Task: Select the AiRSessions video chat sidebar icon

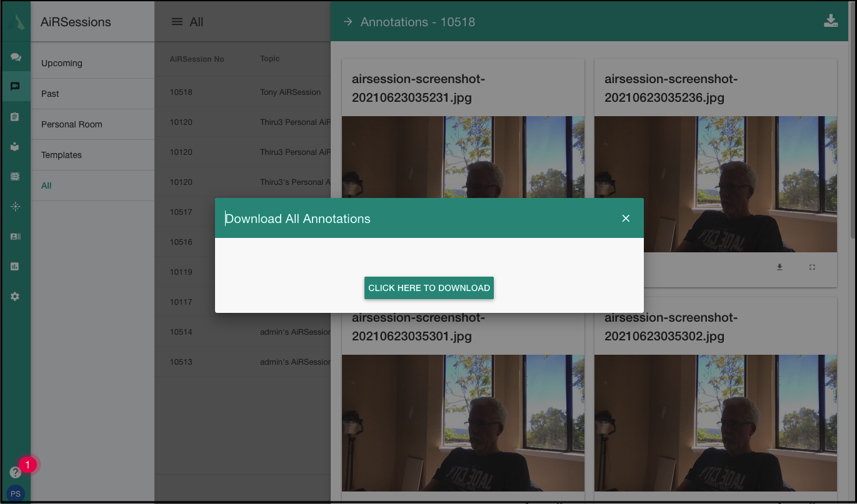Action: point(16,87)
